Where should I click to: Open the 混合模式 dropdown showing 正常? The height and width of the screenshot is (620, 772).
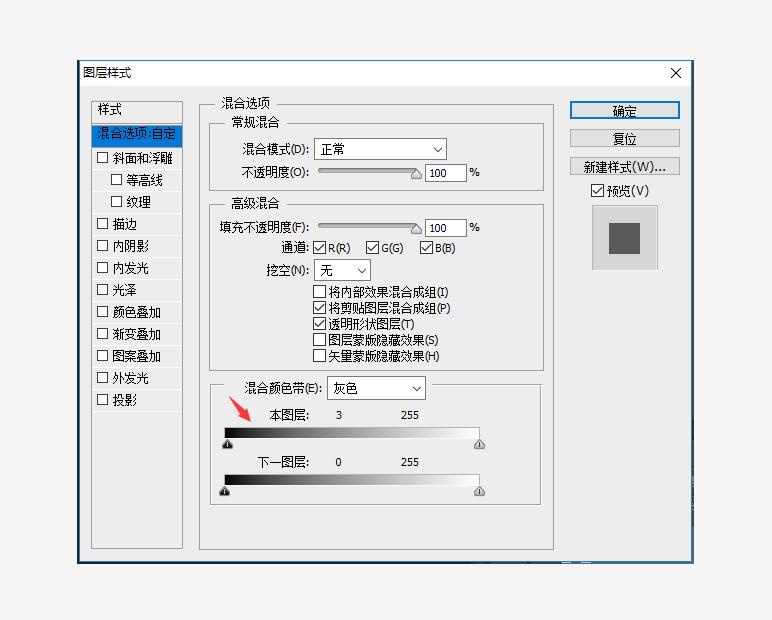coord(380,149)
